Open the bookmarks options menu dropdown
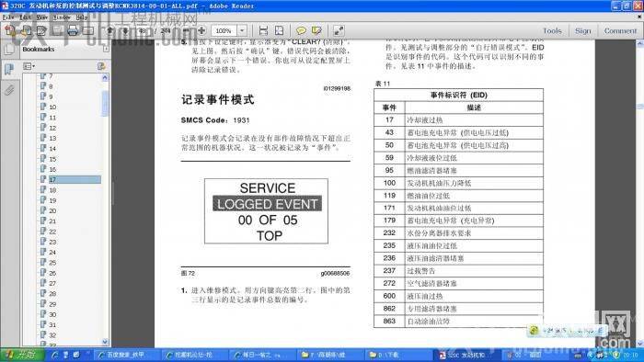The height and width of the screenshot is (362, 644). [x=29, y=66]
